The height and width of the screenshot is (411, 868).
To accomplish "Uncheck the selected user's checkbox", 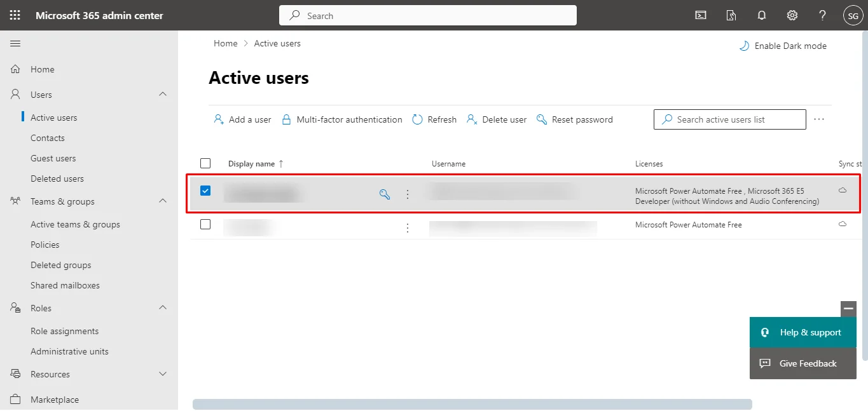I will click(x=205, y=191).
